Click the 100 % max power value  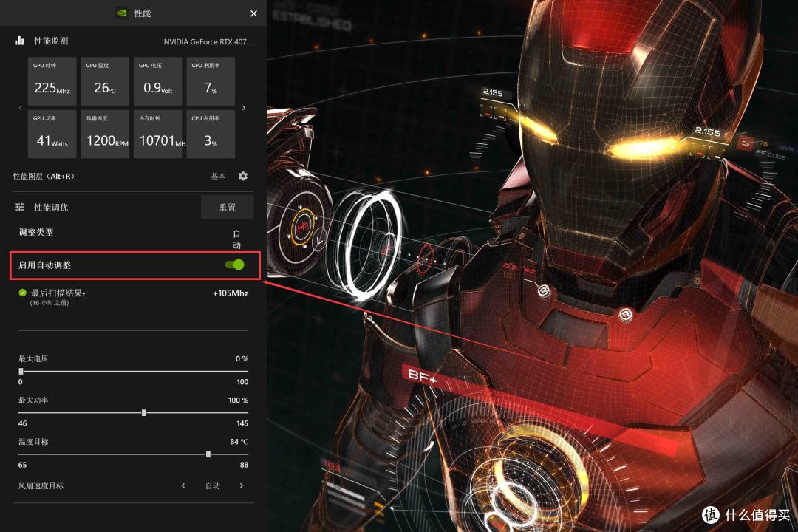[238, 400]
